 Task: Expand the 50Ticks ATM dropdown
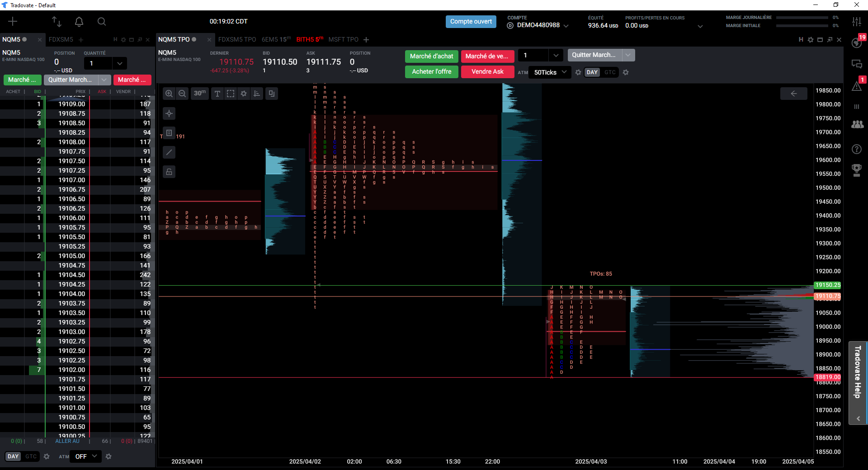550,72
